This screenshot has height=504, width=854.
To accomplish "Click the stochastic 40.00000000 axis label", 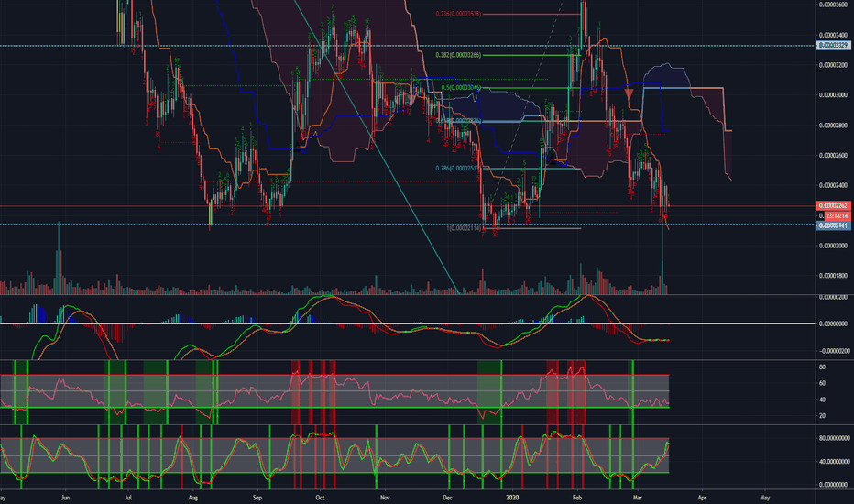I will click(x=835, y=462).
